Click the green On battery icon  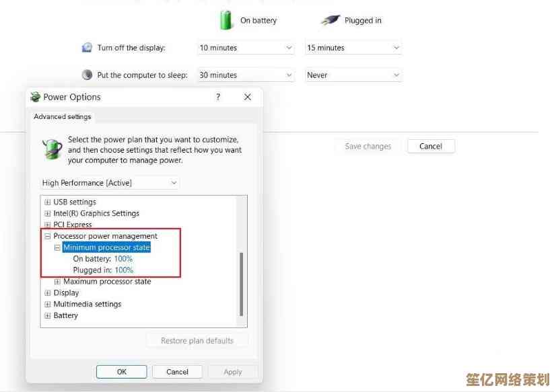[226, 21]
